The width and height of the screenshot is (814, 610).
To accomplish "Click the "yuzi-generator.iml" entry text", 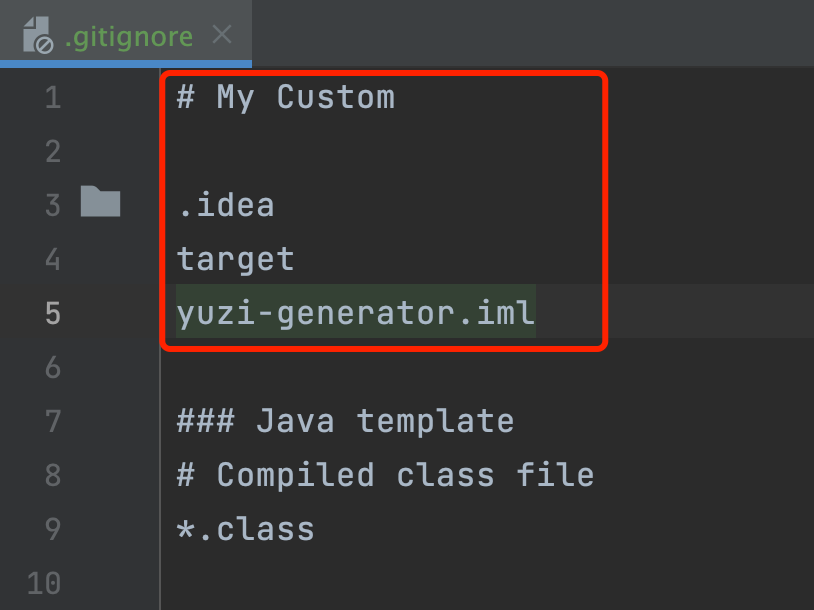I will click(x=356, y=314).
